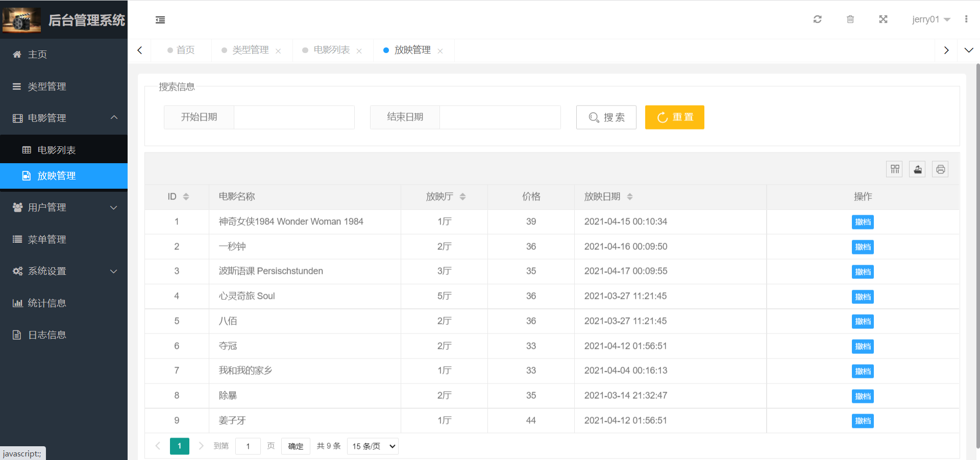Image resolution: width=980 pixels, height=460 pixels.
Task: Collapse the 电影管理 sidebar group
Action: pos(64,118)
